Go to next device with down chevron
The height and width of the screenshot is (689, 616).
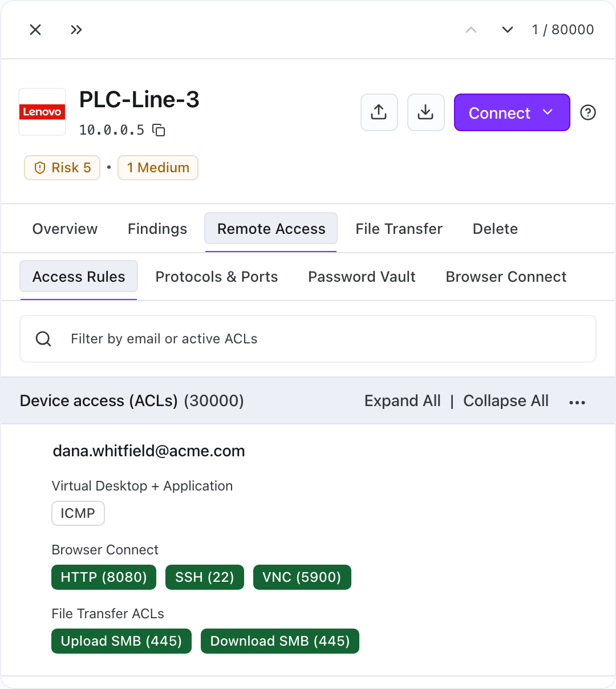(x=508, y=30)
